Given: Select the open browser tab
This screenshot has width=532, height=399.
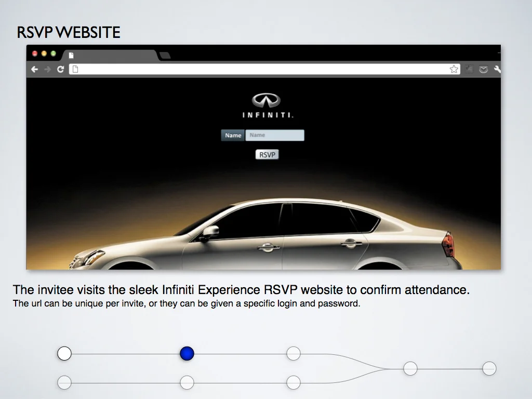Looking at the screenshot, I should tap(109, 55).
